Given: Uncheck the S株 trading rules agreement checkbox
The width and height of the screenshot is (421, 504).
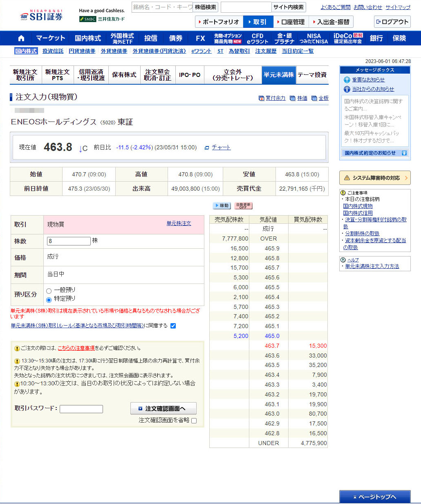Looking at the screenshot, I should point(173,326).
